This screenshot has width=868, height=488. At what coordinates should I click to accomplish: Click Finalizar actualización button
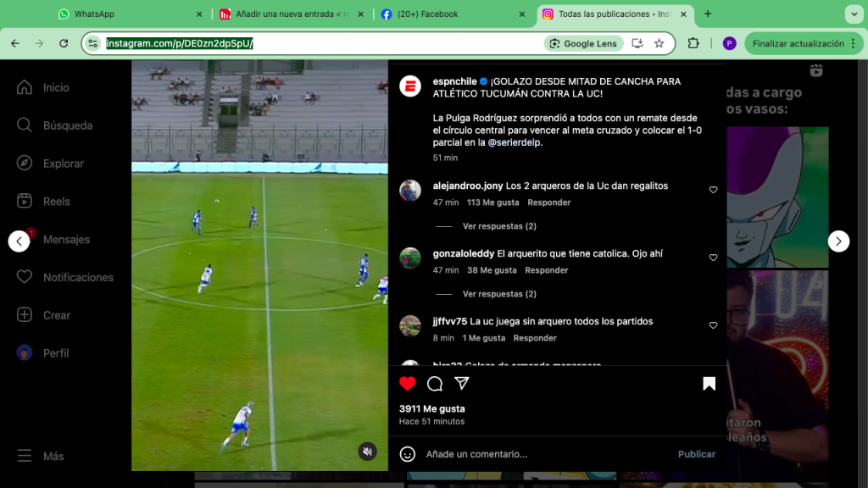(798, 44)
